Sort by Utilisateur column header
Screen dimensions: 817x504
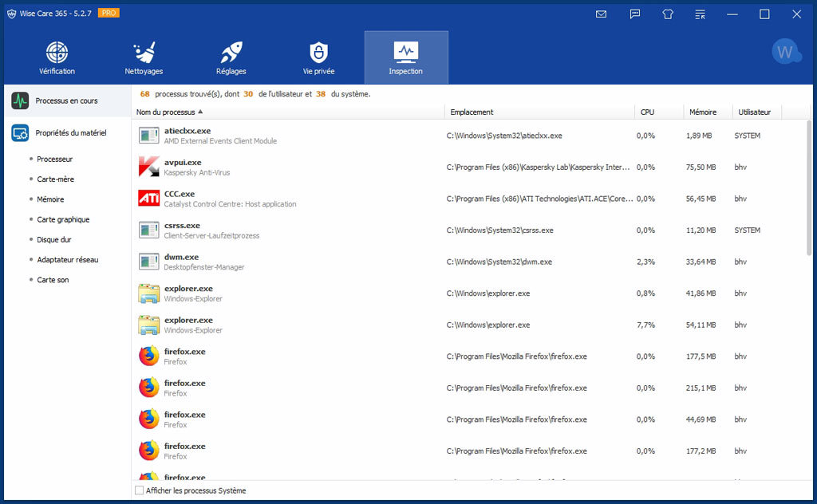756,112
